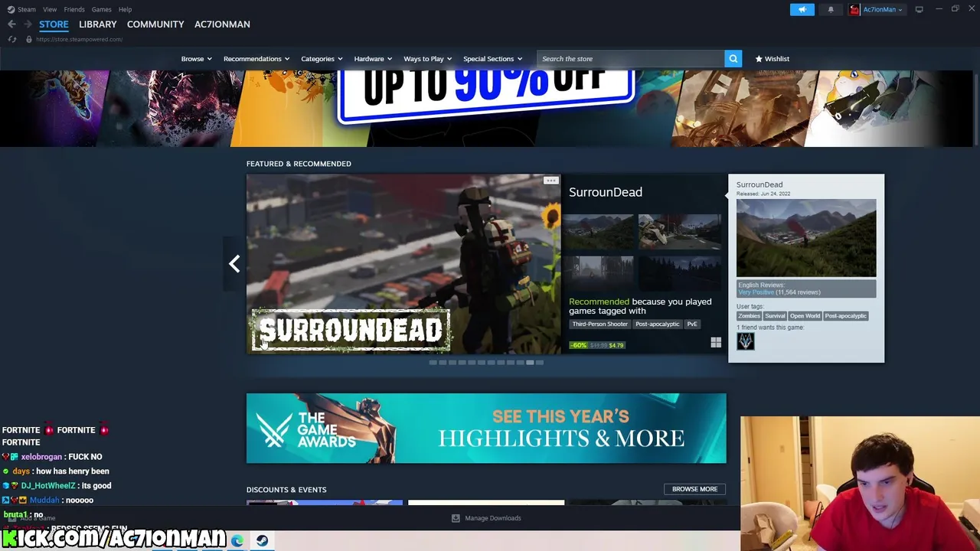The height and width of the screenshot is (551, 980).
Task: Switch to the COMMUNITY tab
Action: tap(155, 24)
